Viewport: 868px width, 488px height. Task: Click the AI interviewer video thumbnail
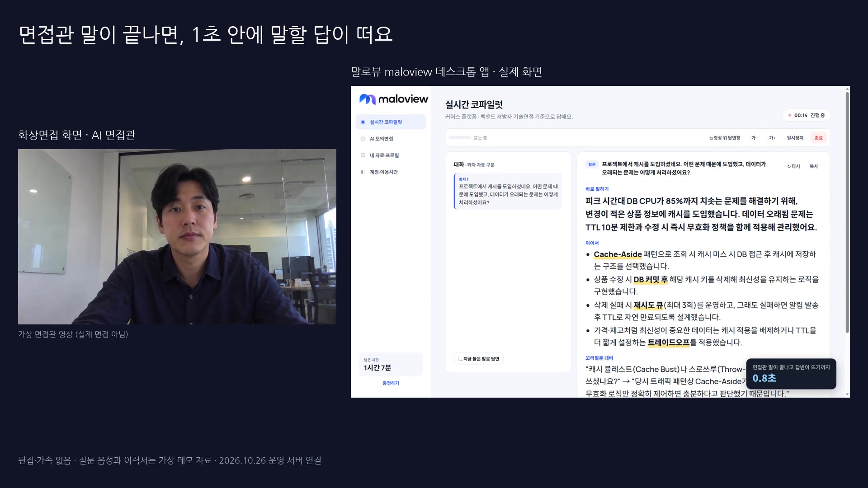tap(177, 237)
